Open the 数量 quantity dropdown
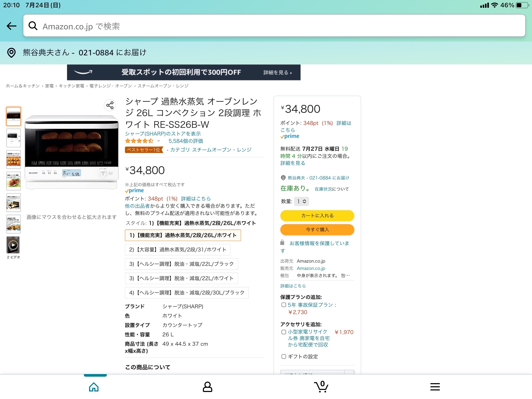 coord(301,201)
